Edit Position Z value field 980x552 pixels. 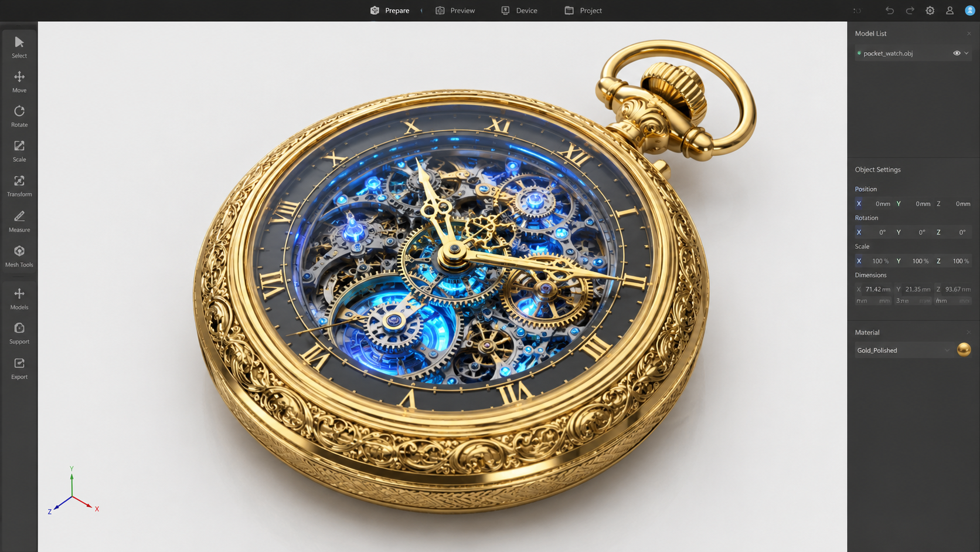click(953, 204)
